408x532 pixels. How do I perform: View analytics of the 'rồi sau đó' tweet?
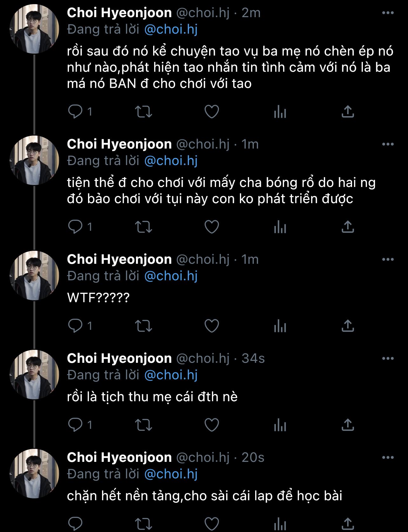coord(280,112)
